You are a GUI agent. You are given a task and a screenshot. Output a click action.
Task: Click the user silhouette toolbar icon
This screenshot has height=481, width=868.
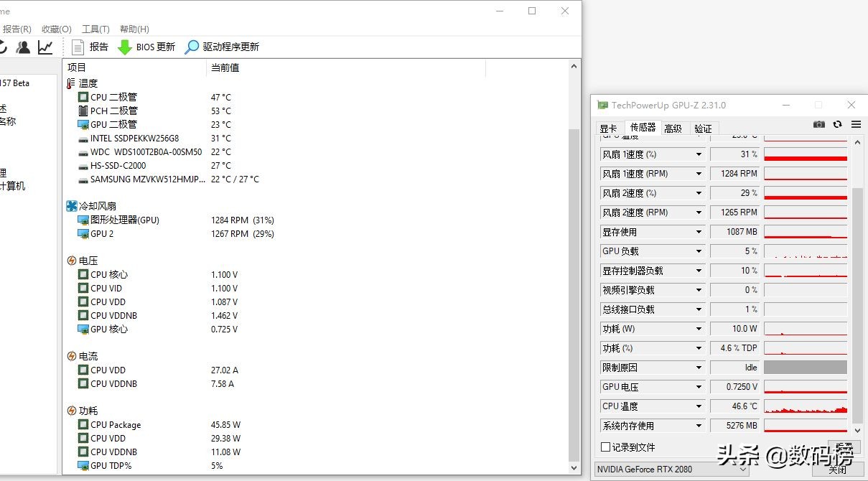24,47
